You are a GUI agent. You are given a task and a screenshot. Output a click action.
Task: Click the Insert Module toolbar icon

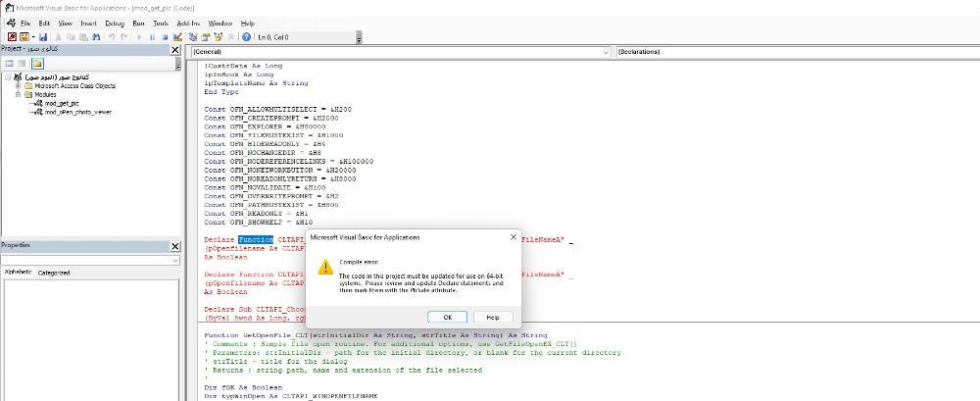pos(24,37)
